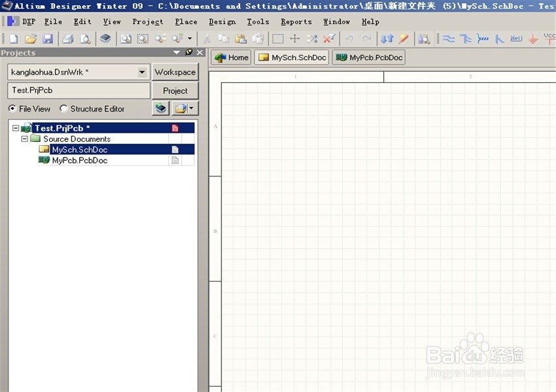556x392 pixels.
Task: Switch to the MySch.SchDoc tab
Action: [x=292, y=57]
